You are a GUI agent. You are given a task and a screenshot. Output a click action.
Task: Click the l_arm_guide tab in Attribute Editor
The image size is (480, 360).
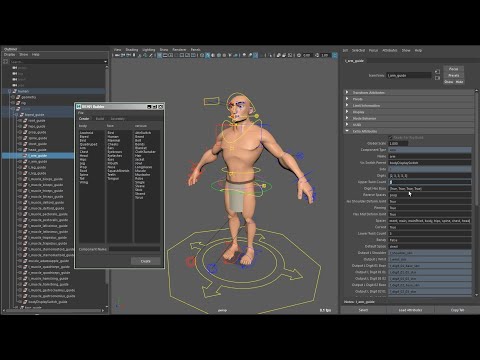tap(355, 61)
